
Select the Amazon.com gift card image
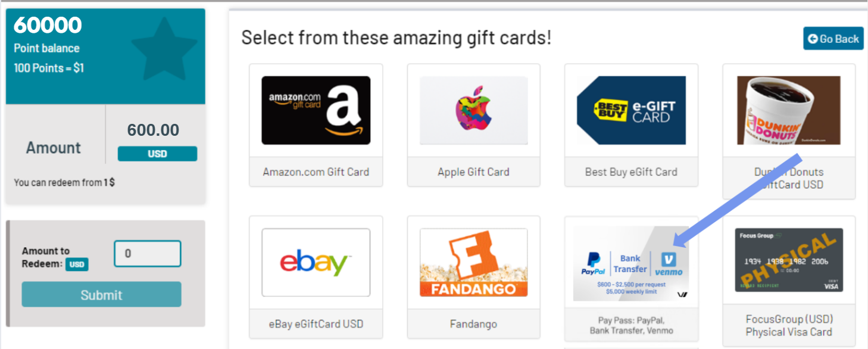pos(316,110)
